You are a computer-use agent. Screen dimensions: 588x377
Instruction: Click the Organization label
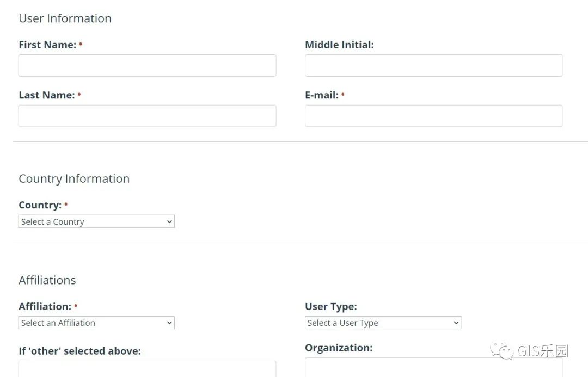[339, 348]
